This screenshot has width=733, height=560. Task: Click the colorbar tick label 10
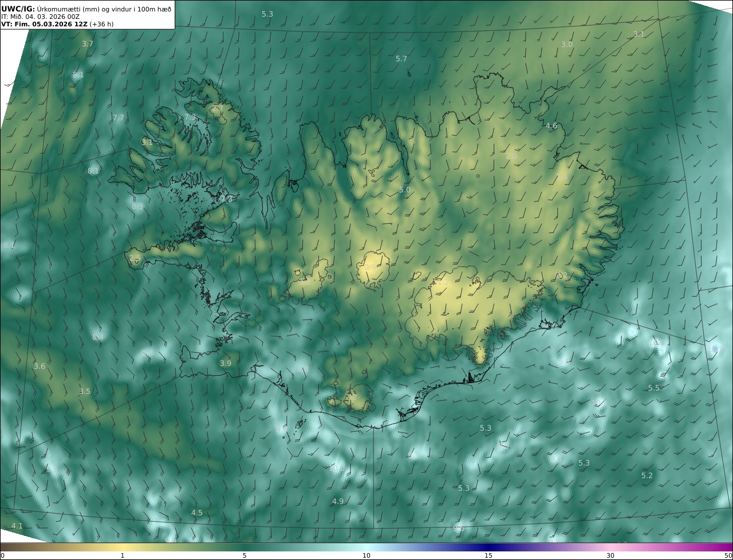pyautogui.click(x=366, y=555)
